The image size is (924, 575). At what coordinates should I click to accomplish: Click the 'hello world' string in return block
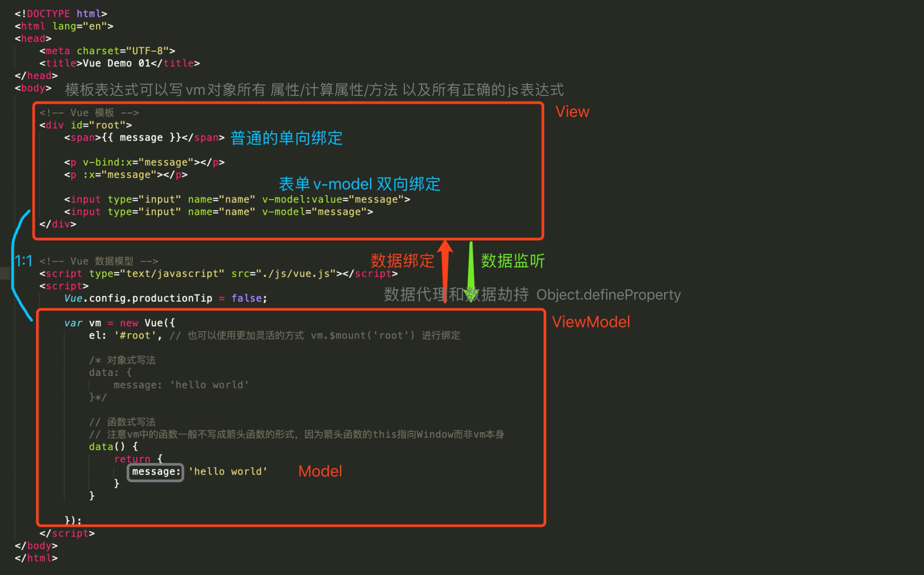pyautogui.click(x=228, y=472)
